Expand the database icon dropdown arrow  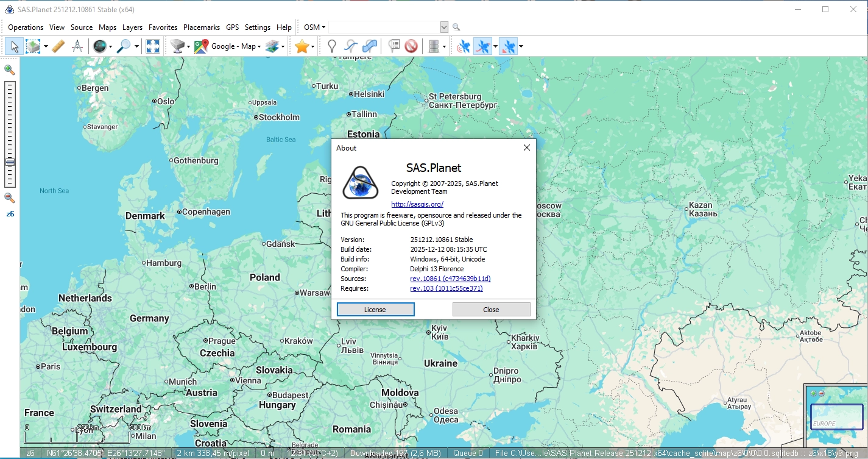pos(445,46)
